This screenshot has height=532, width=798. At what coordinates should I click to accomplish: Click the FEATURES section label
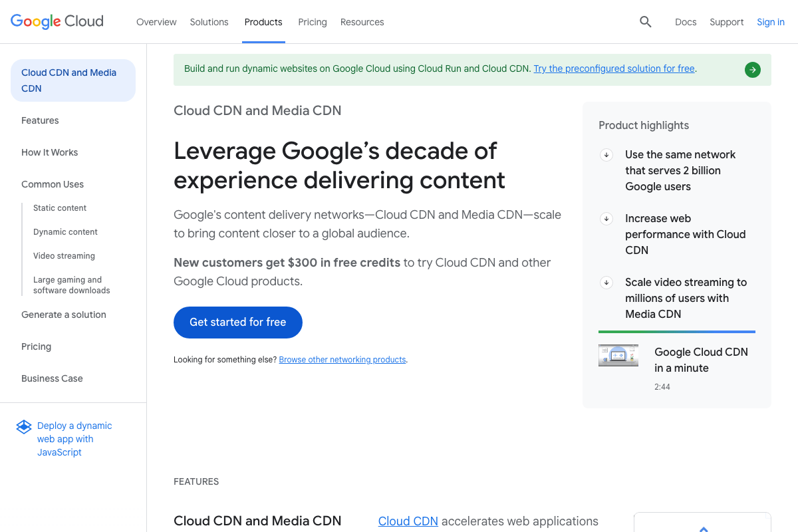pos(196,481)
